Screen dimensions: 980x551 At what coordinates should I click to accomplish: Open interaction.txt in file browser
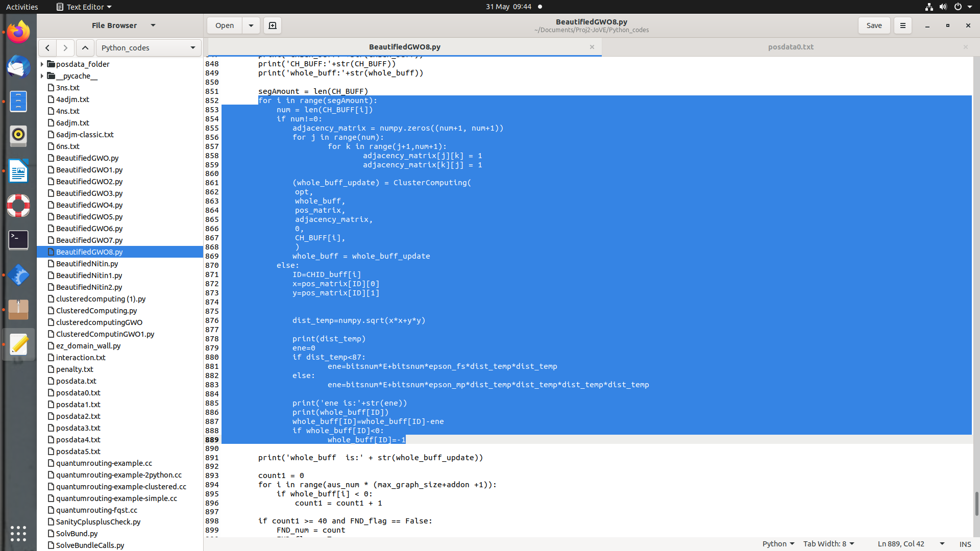coord(81,358)
